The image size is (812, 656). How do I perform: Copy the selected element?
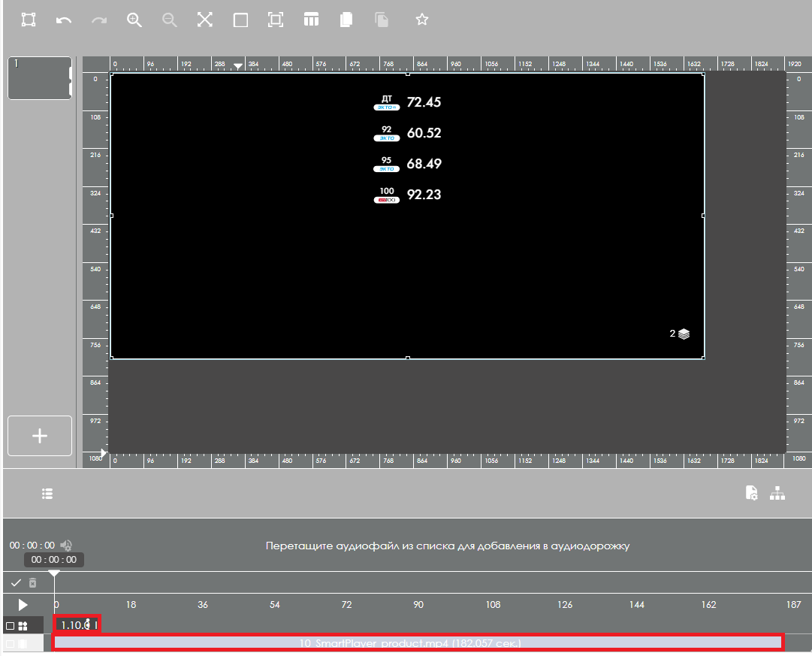click(346, 20)
